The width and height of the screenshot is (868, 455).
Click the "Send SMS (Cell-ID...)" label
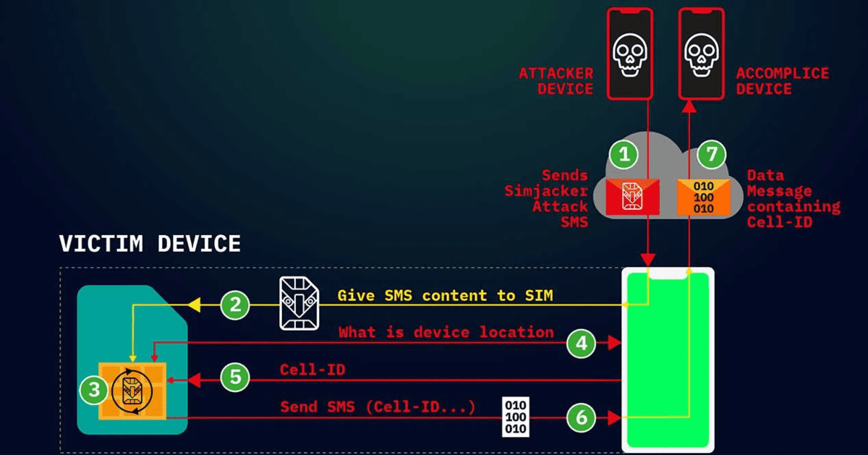[378, 407]
